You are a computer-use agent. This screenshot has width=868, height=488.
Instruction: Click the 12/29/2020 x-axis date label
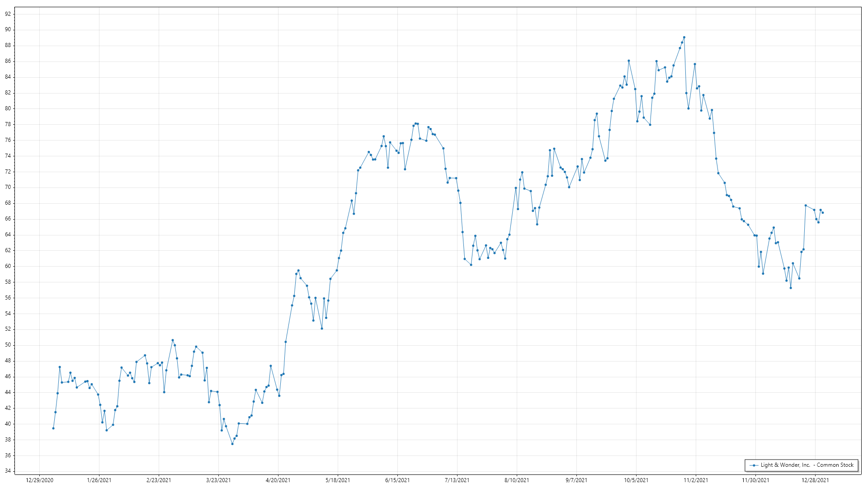click(x=39, y=480)
